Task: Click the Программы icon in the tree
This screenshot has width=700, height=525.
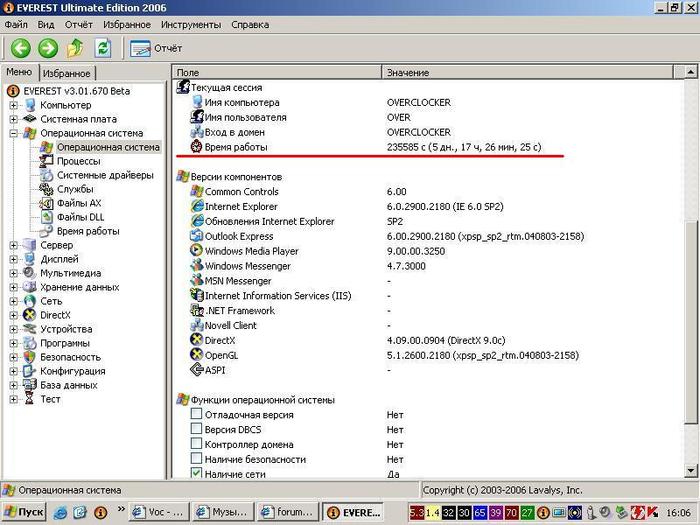Action: tap(29, 343)
